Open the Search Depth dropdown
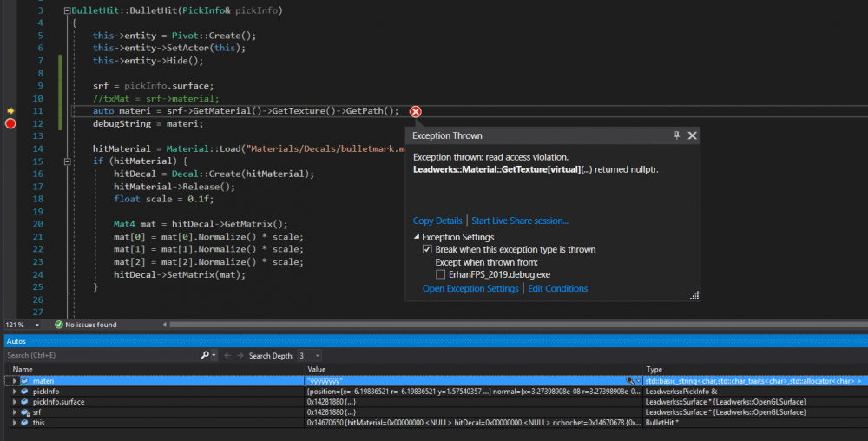This screenshot has width=868, height=441. tap(317, 355)
